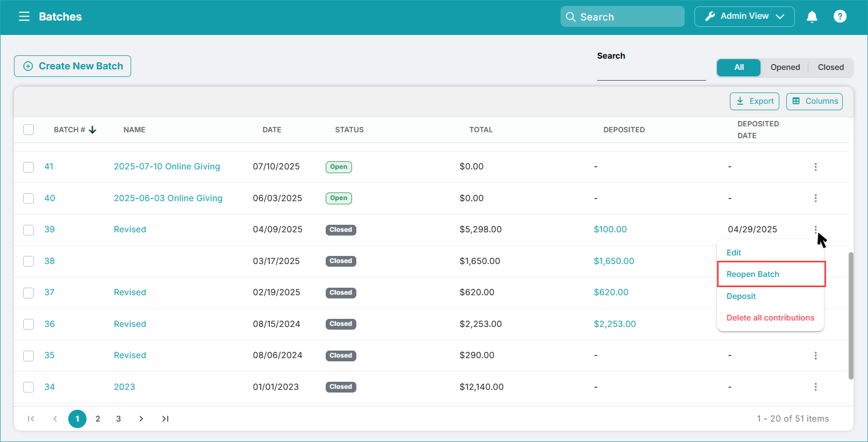View the $620.00 deposit link
The image size is (868, 442).
pyautogui.click(x=611, y=293)
